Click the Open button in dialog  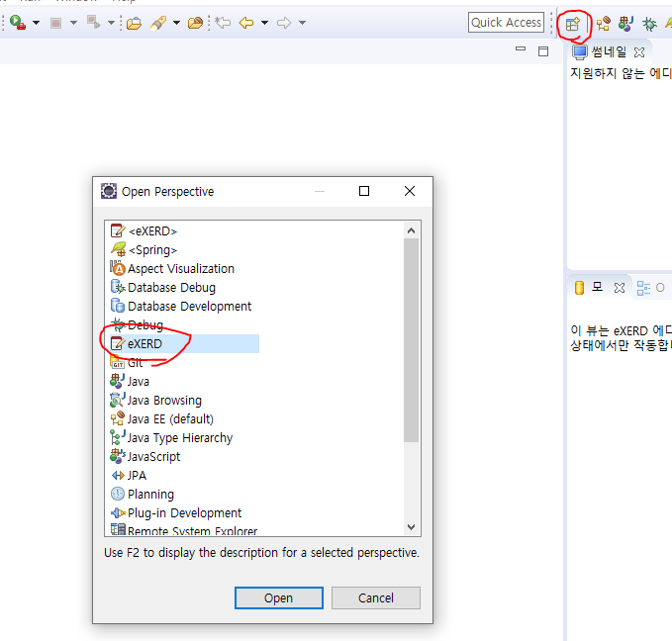tap(279, 597)
